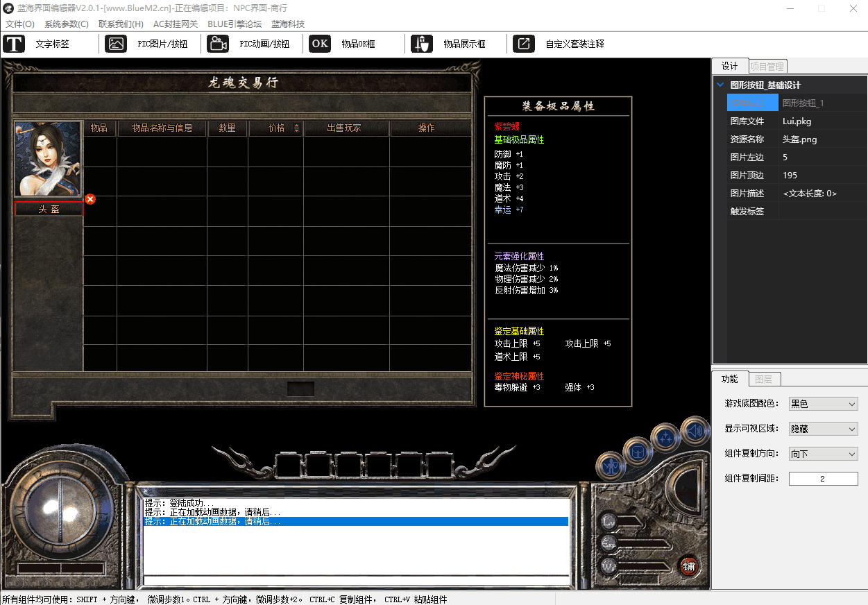Image resolution: width=868 pixels, height=605 pixels.
Task: Open the 联系我们(H) menu
Action: coord(121,24)
